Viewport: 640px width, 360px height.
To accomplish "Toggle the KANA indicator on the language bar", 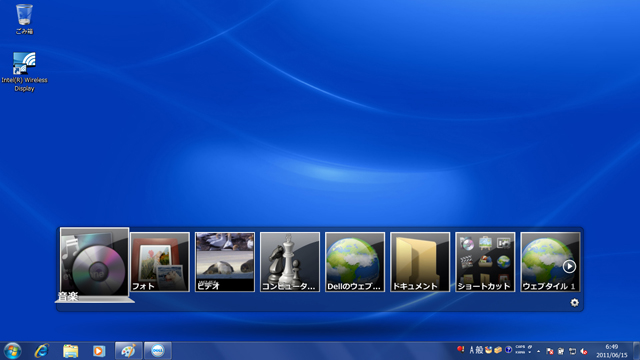I will pyautogui.click(x=520, y=352).
